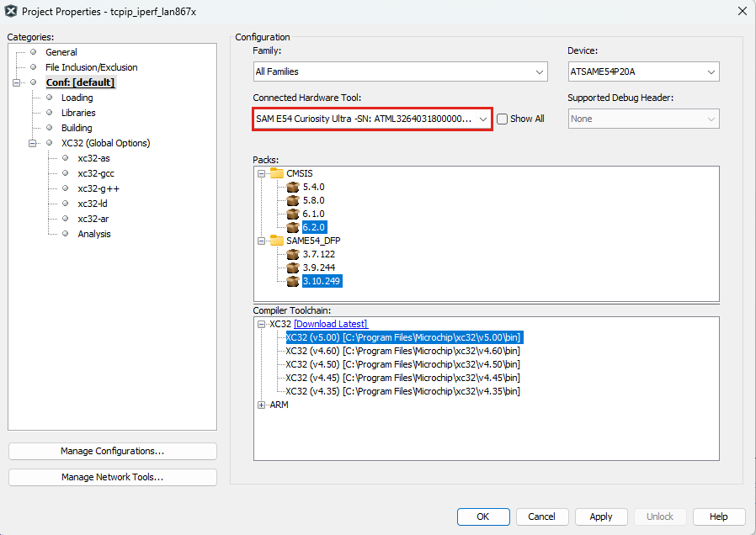Collapse the XC32 (Global Options) tree node
Image resolution: width=756 pixels, height=535 pixels.
[x=33, y=143]
